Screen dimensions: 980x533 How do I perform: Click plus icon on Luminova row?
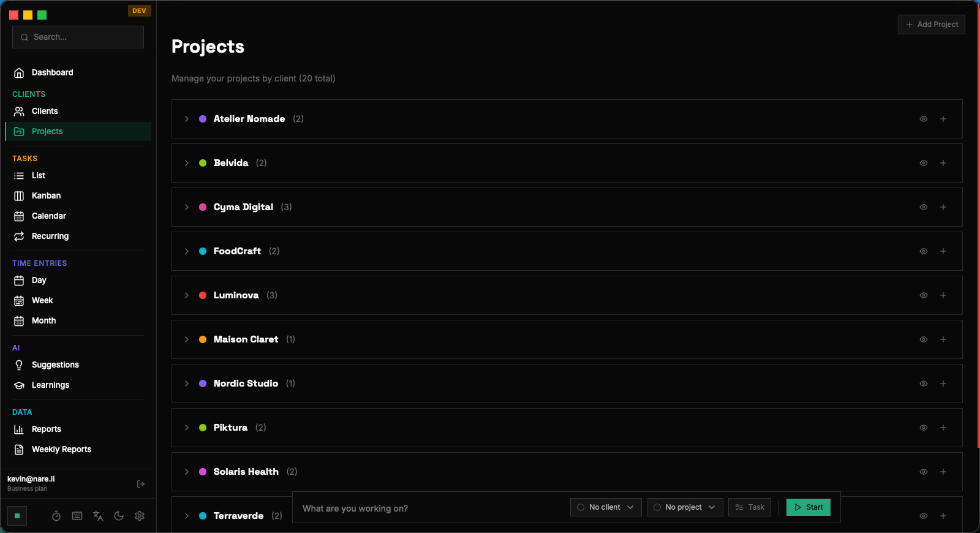tap(943, 295)
